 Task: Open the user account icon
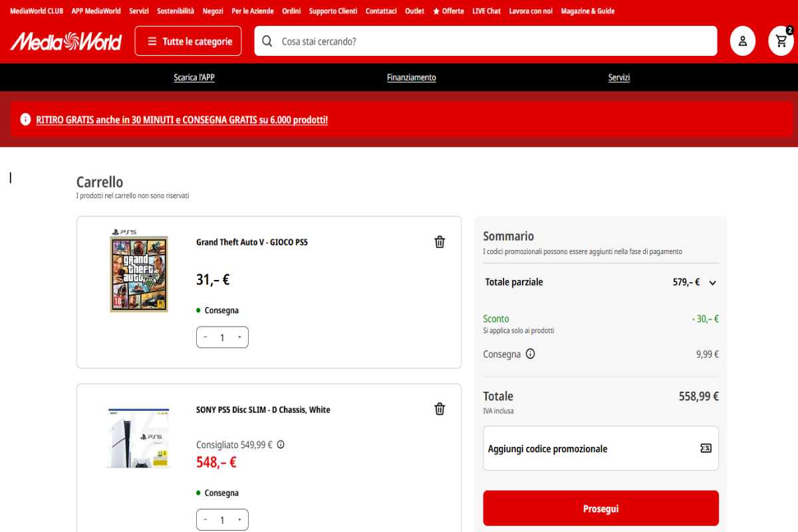pyautogui.click(x=742, y=41)
